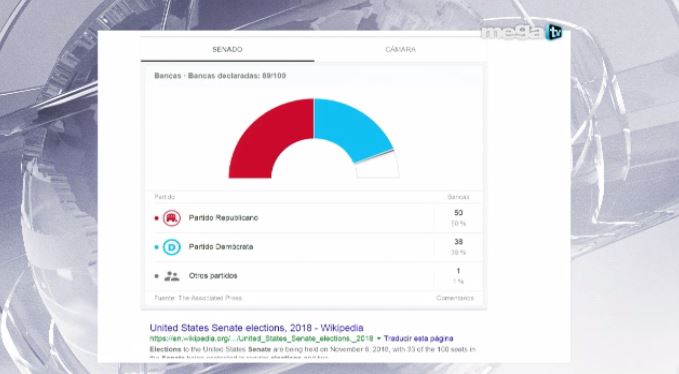Open the Wikipedia Senate elections 2018 result

tap(256, 328)
